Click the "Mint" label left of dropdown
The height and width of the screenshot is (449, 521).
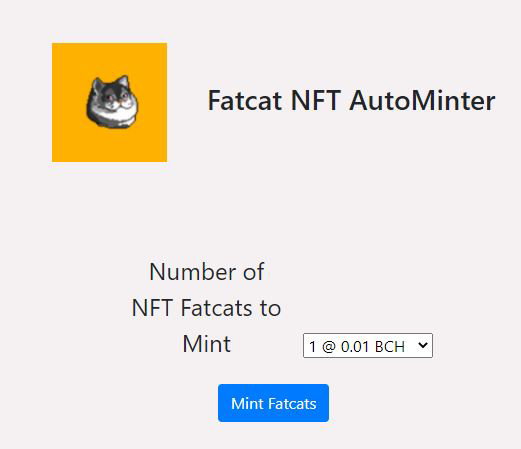(x=207, y=344)
